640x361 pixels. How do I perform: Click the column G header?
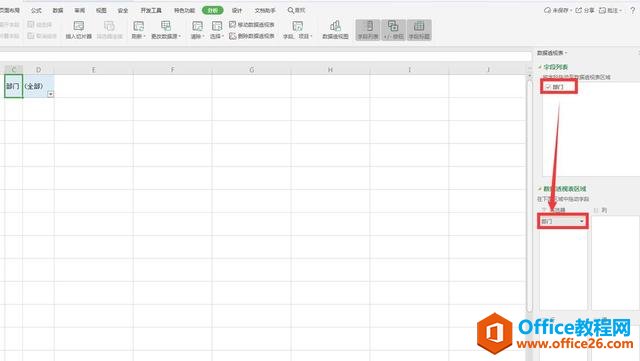(251, 70)
